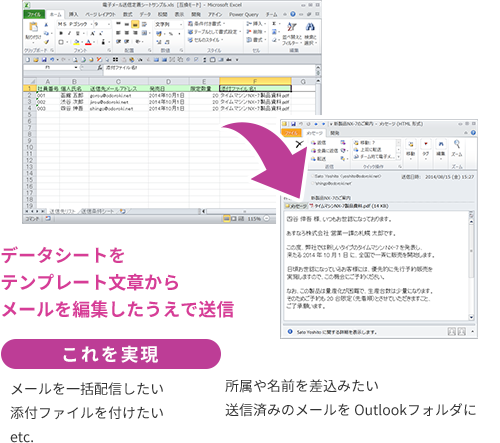Click the Excel formula bar input
The height and width of the screenshot is (443, 500).
pos(209,70)
